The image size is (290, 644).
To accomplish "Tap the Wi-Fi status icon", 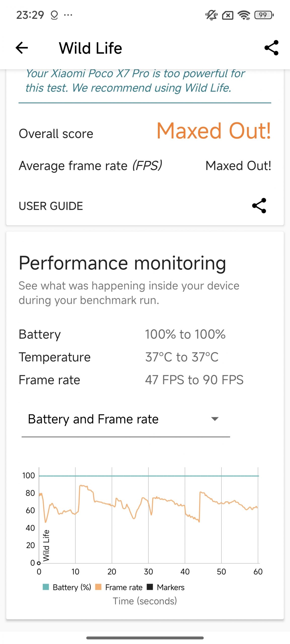I will pyautogui.click(x=244, y=15).
